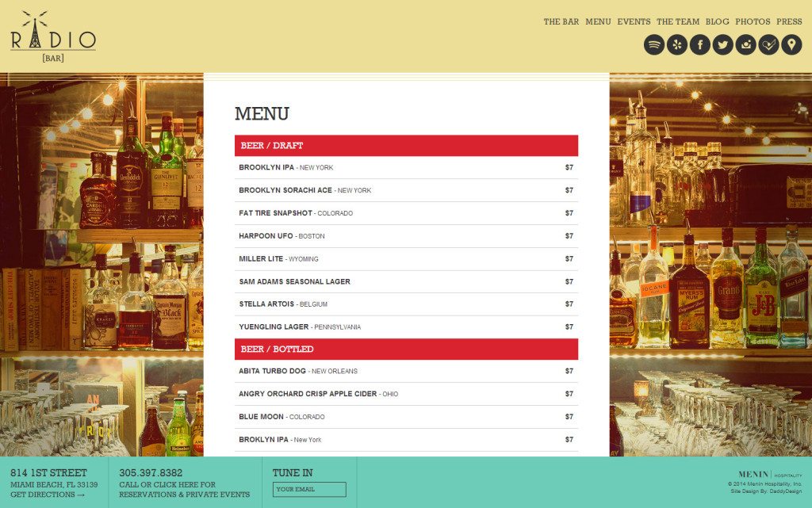Open the Facebook icon

[699, 44]
